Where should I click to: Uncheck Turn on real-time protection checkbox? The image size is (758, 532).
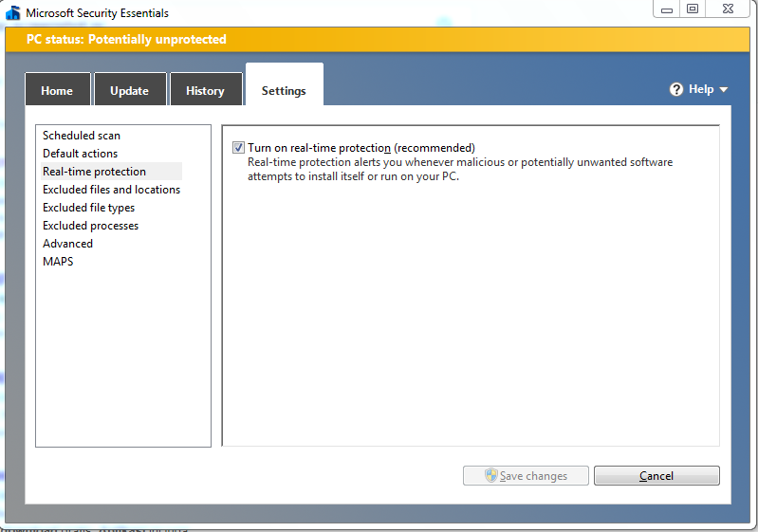point(238,147)
